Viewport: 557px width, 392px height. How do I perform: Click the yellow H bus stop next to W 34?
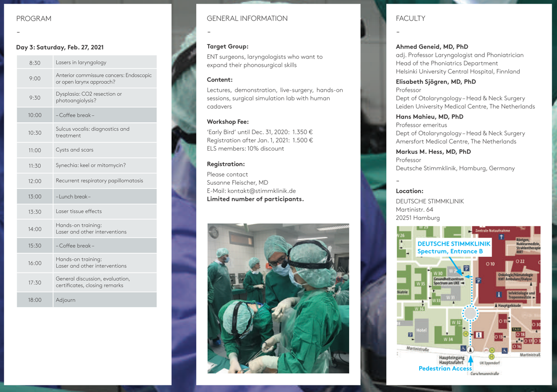pos(466,334)
